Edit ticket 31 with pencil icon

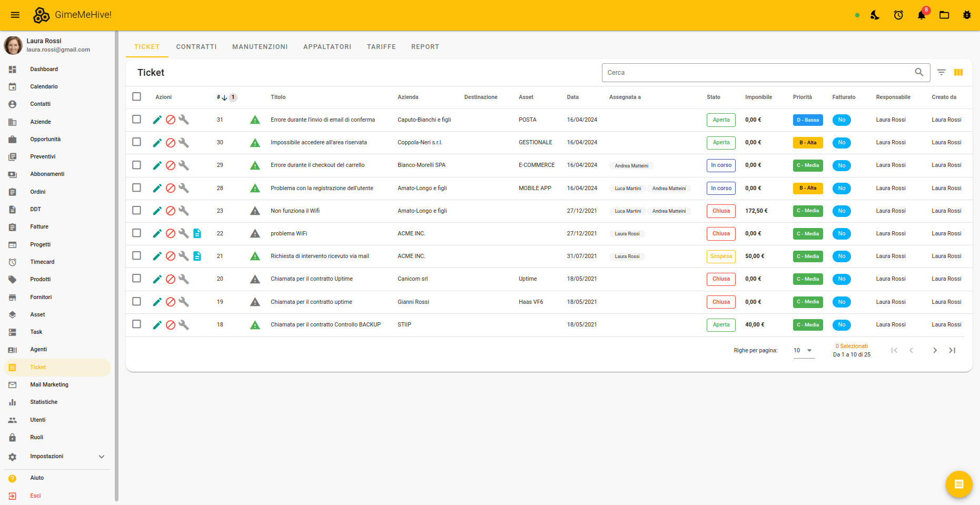(x=157, y=120)
